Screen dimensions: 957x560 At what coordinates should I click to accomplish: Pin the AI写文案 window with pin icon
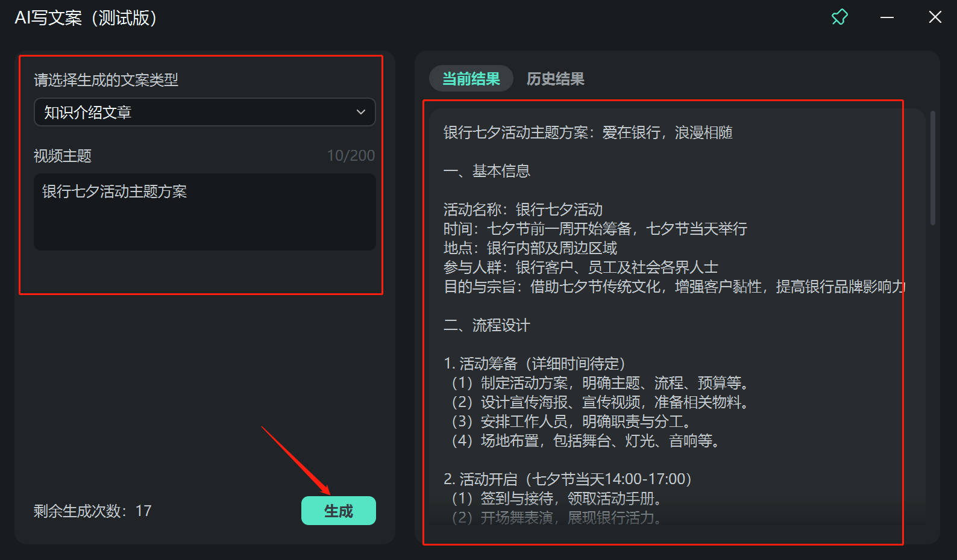(x=839, y=17)
